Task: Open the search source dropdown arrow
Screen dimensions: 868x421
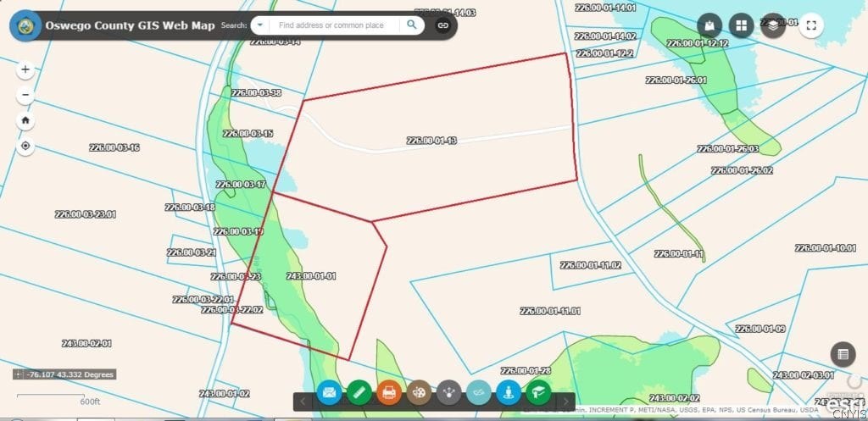Action: (x=259, y=25)
